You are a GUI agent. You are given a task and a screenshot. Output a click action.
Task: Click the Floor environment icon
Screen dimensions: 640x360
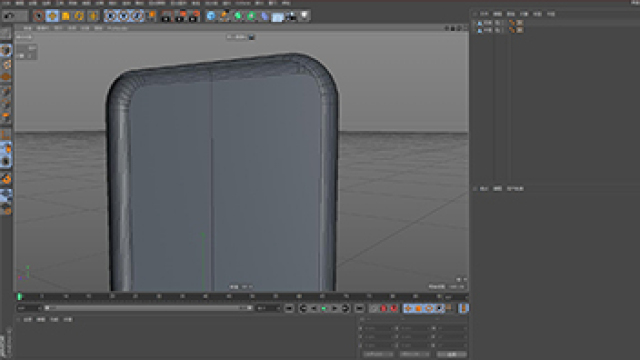pos(278,17)
